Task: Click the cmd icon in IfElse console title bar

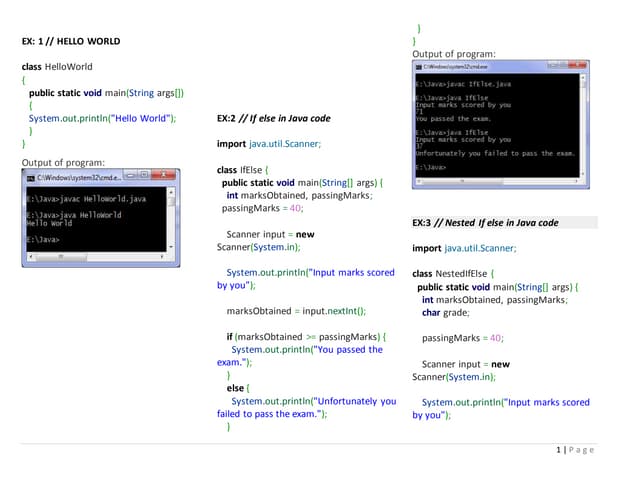Action: click(419, 67)
